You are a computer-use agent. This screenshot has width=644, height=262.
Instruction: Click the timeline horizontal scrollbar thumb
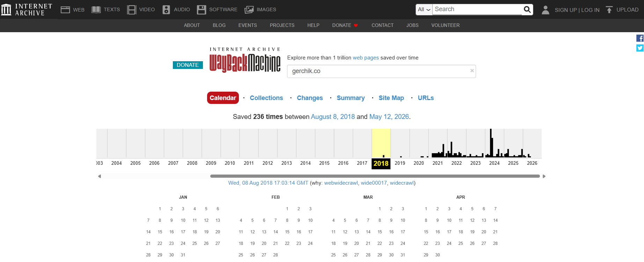point(375,176)
